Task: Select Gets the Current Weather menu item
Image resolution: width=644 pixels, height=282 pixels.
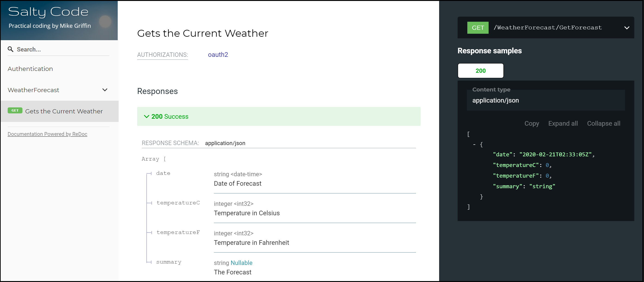Action: click(64, 111)
